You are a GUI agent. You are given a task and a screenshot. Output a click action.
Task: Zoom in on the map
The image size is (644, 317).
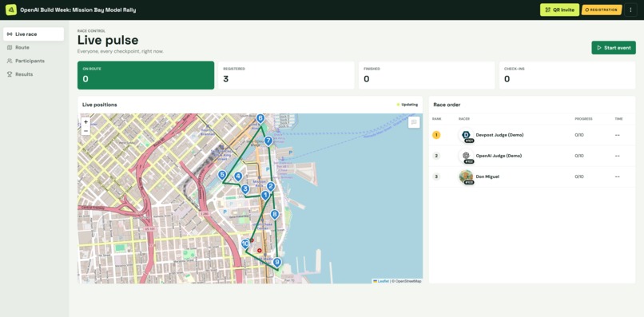(85, 122)
